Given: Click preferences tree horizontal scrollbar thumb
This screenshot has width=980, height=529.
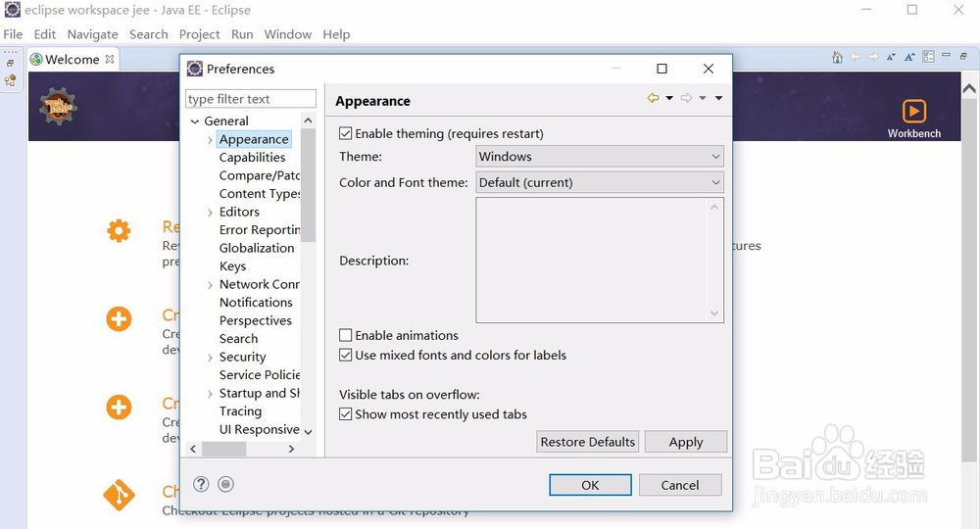Looking at the screenshot, I should pos(223,449).
